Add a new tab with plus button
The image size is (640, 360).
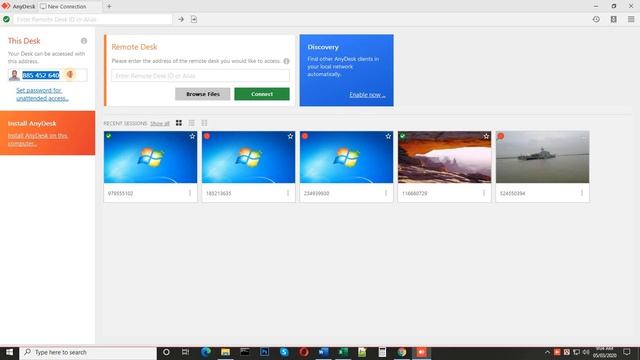109,7
